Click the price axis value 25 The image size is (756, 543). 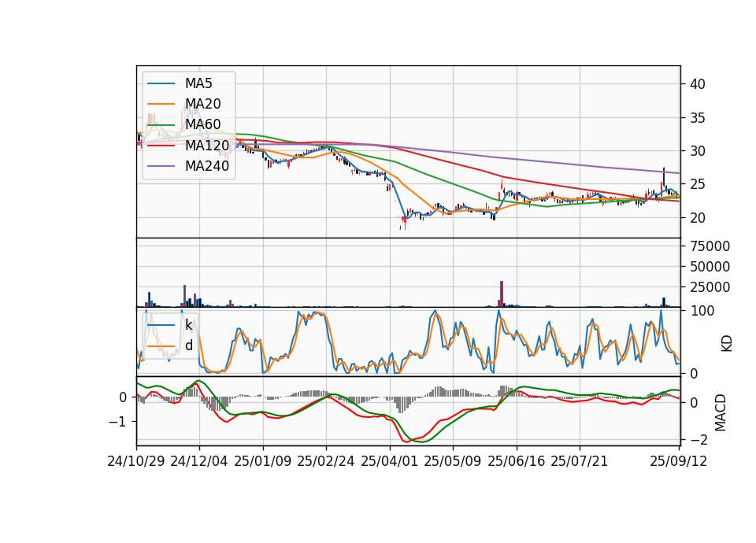pos(697,184)
